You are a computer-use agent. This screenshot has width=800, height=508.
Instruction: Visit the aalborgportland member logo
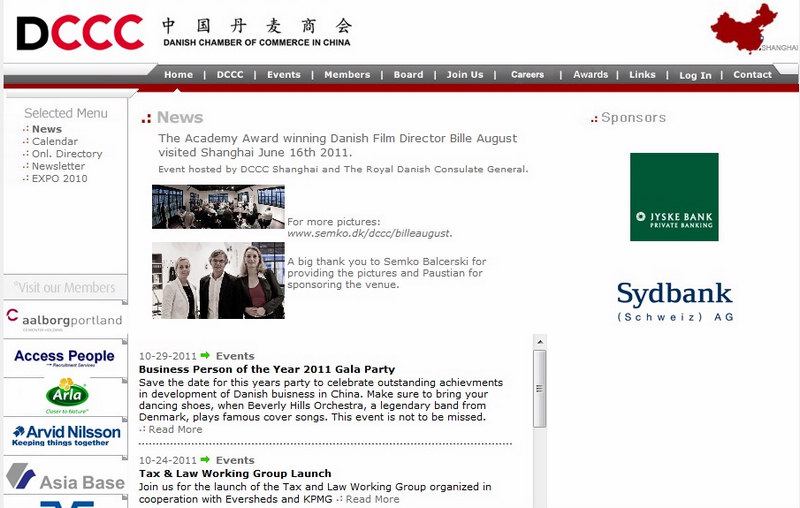point(65,320)
